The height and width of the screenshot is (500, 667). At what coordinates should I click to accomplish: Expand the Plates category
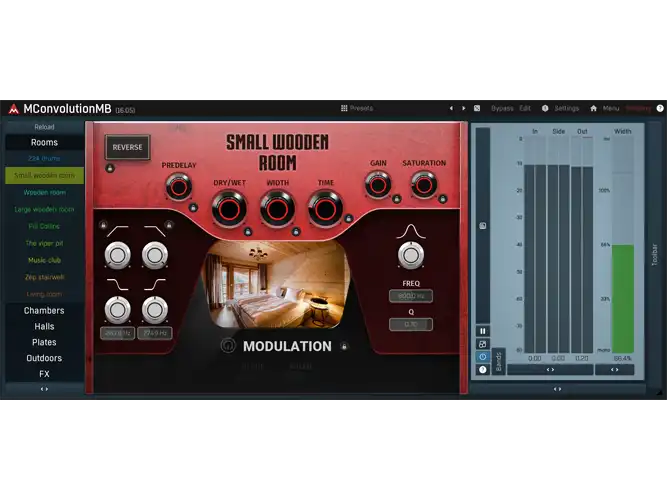pos(44,342)
